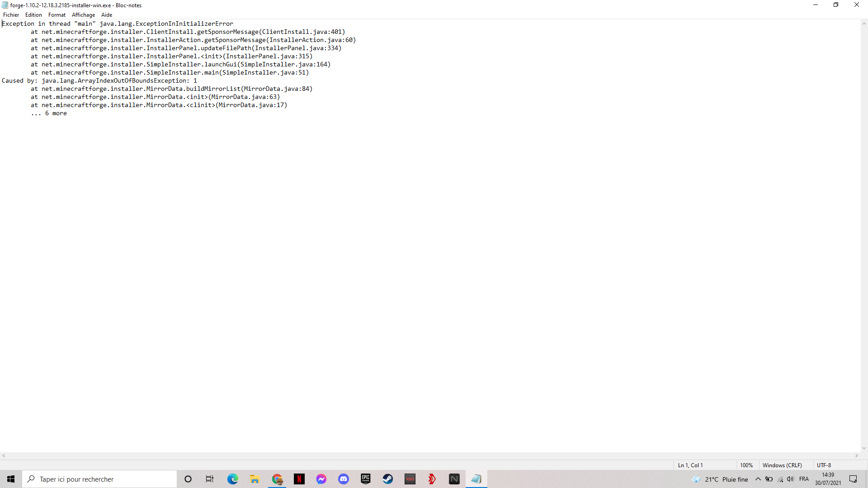The height and width of the screenshot is (488, 868).
Task: Open the notification center
Action: 853,479
